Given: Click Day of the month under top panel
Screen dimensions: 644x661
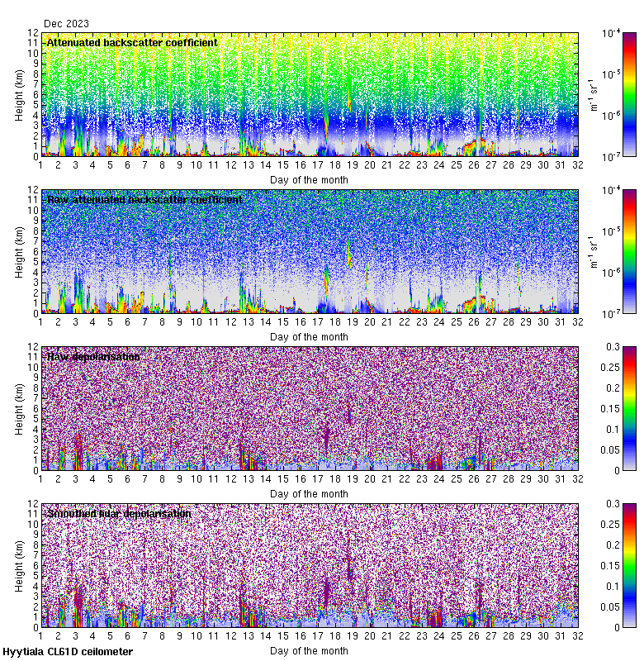Looking at the screenshot, I should click(309, 179).
